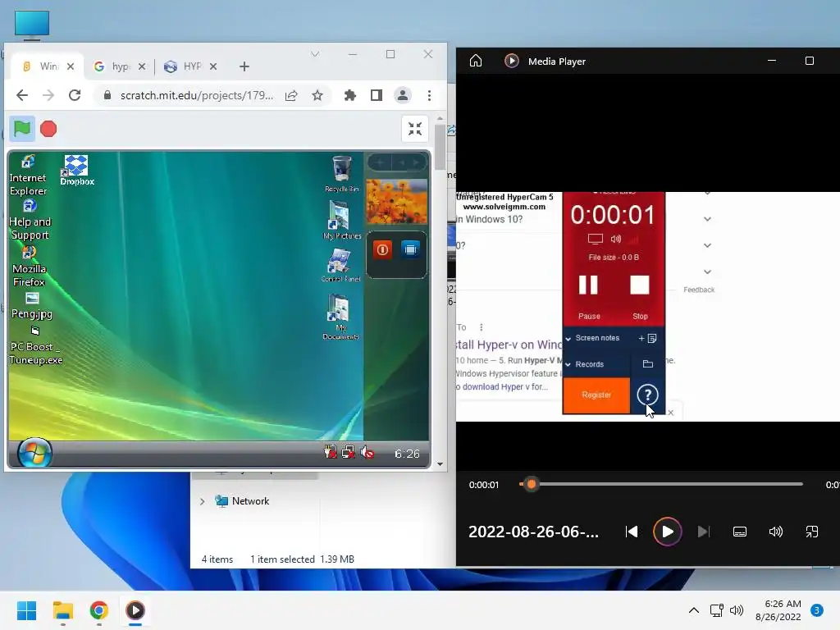Select PC Boost Tuneup.exe icon
Image resolution: width=840 pixels, height=630 pixels.
click(36, 346)
